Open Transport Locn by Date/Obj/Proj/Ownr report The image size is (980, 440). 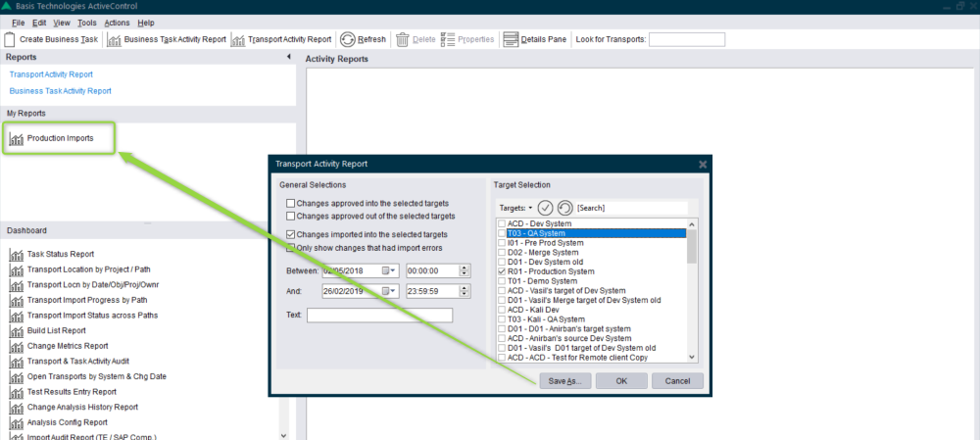pos(93,285)
